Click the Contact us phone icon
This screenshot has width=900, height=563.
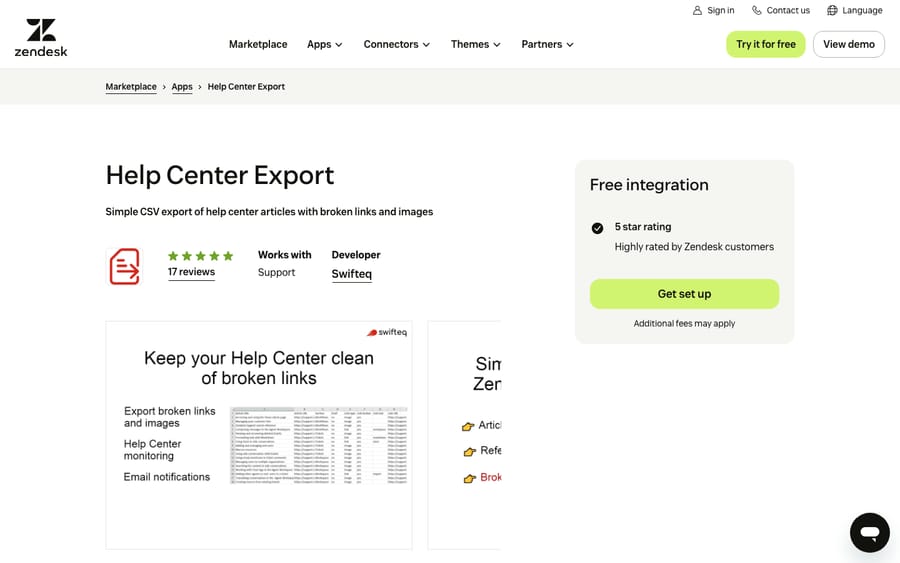(757, 10)
